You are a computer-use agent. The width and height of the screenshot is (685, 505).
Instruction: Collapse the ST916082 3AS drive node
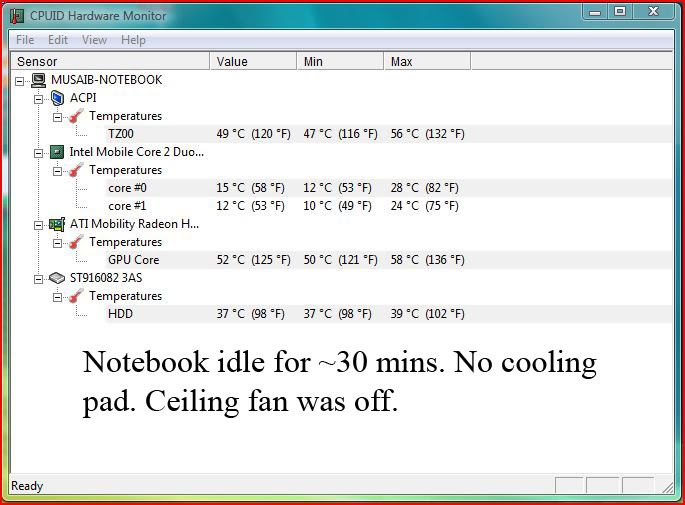click(x=38, y=279)
